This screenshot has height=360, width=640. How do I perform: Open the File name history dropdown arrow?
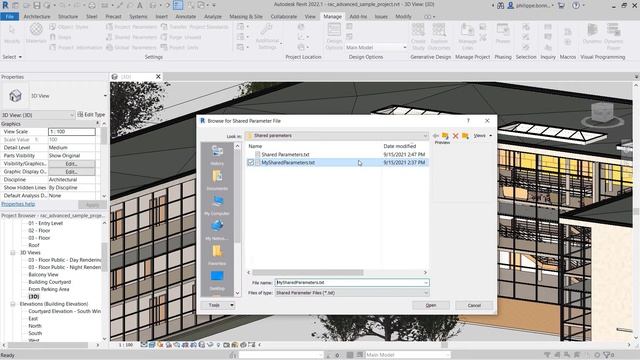click(x=426, y=282)
